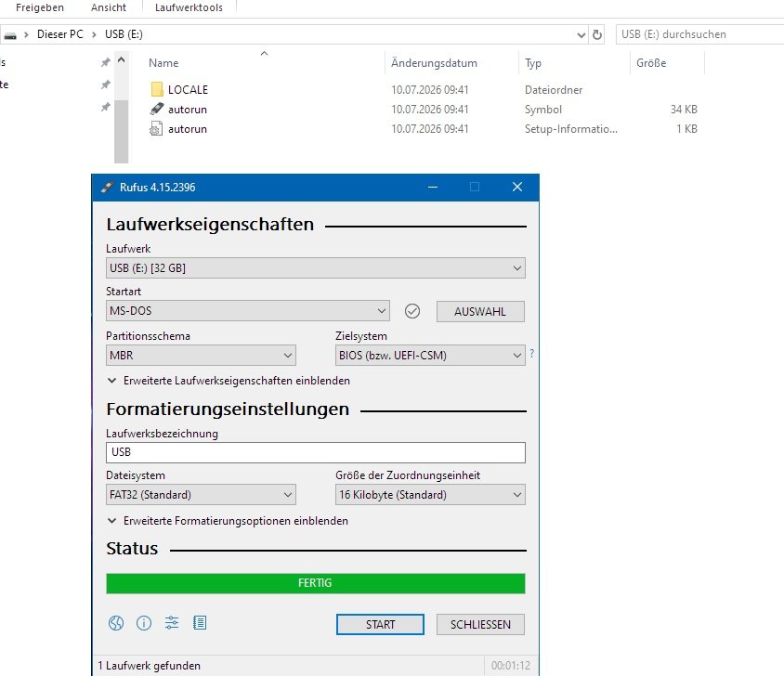Click the checksum checkmark icon beside Startart

coord(412,311)
